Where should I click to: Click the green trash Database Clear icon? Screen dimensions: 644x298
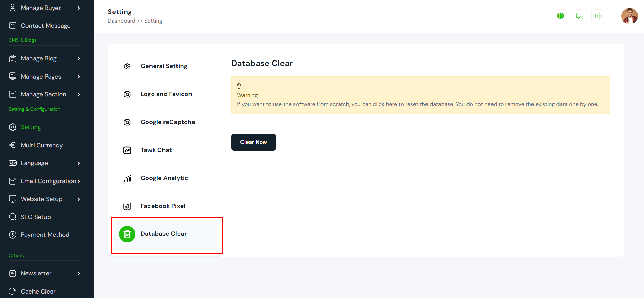tap(127, 234)
